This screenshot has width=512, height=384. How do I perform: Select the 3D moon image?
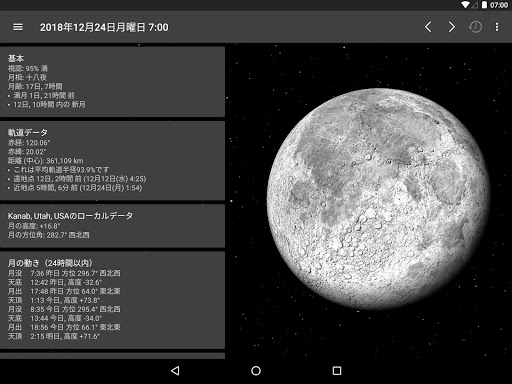[378, 199]
